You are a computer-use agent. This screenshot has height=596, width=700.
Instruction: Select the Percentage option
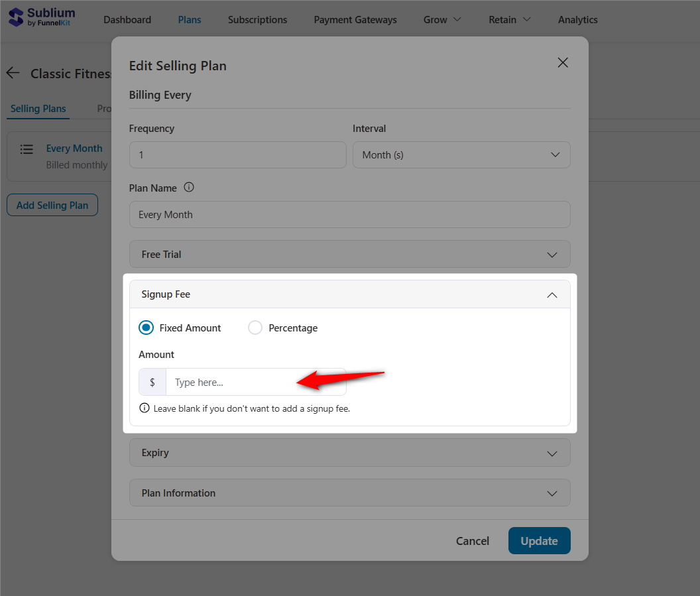pos(255,328)
